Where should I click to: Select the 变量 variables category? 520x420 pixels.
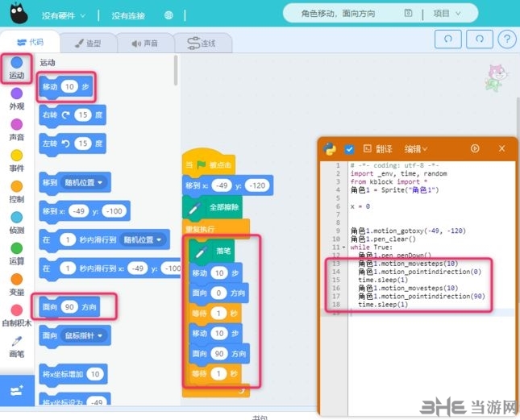tap(17, 285)
